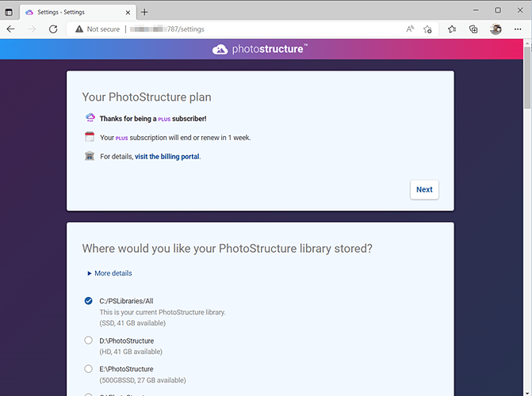Image resolution: width=532 pixels, height=396 pixels.
Task: Click the '(HD, 41 GB available)' text
Action: pos(131,352)
